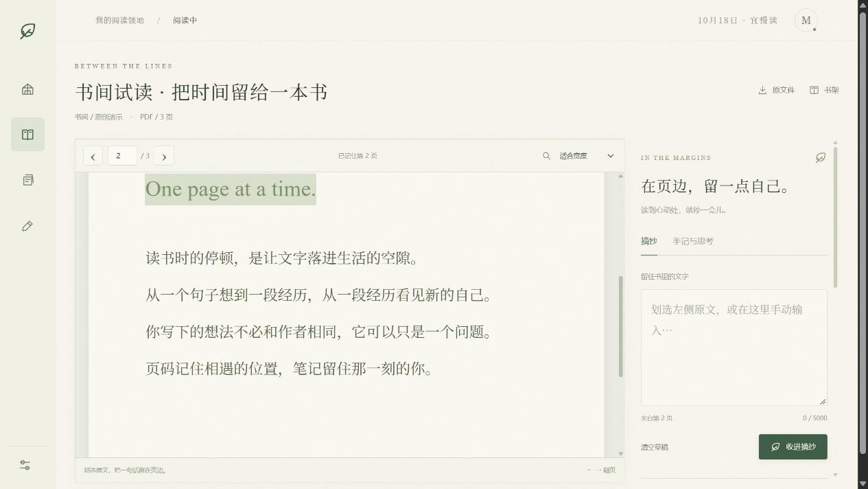Click the margins panel scrollbar thumb

(835, 216)
